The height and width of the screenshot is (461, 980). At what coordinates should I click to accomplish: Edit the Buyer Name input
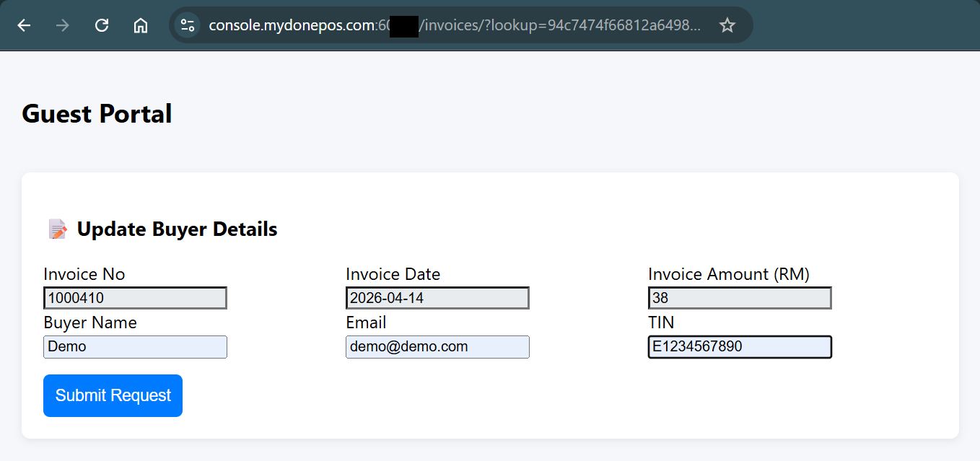point(135,347)
